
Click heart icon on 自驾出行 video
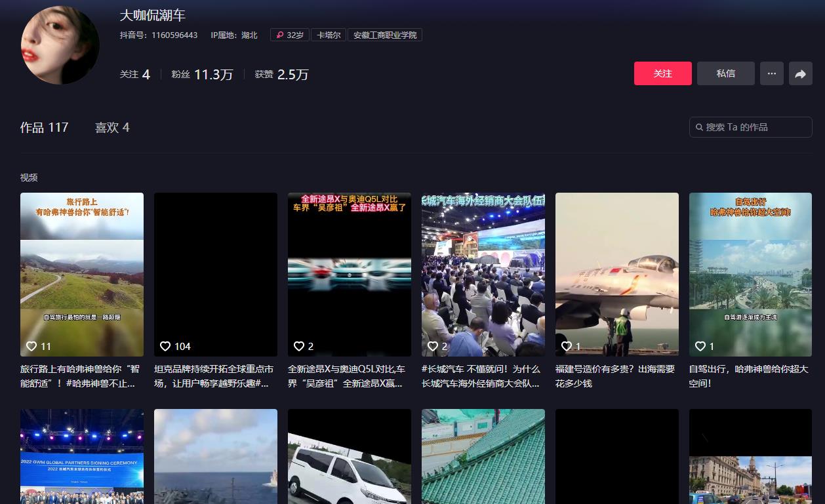pos(700,346)
